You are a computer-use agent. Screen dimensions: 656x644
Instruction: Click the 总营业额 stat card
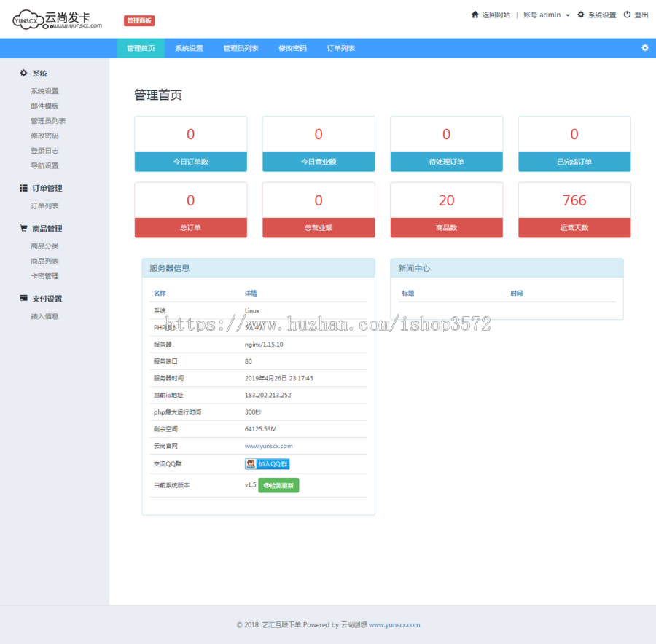[319, 210]
